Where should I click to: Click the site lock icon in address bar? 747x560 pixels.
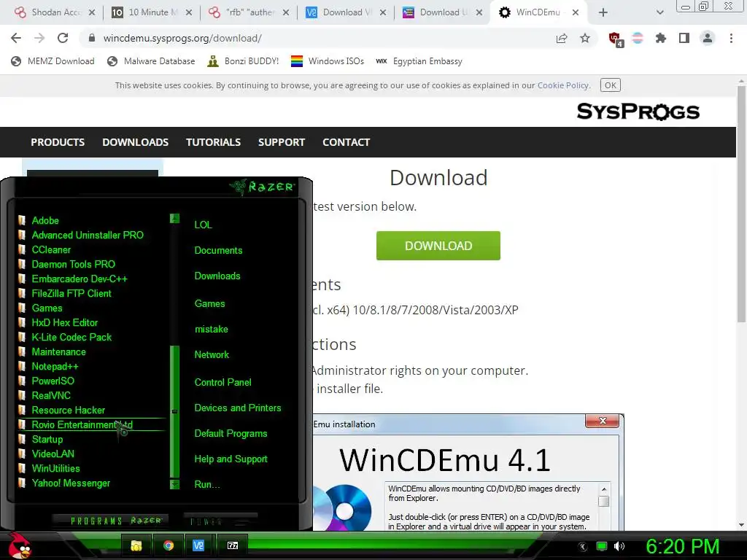(x=92, y=38)
